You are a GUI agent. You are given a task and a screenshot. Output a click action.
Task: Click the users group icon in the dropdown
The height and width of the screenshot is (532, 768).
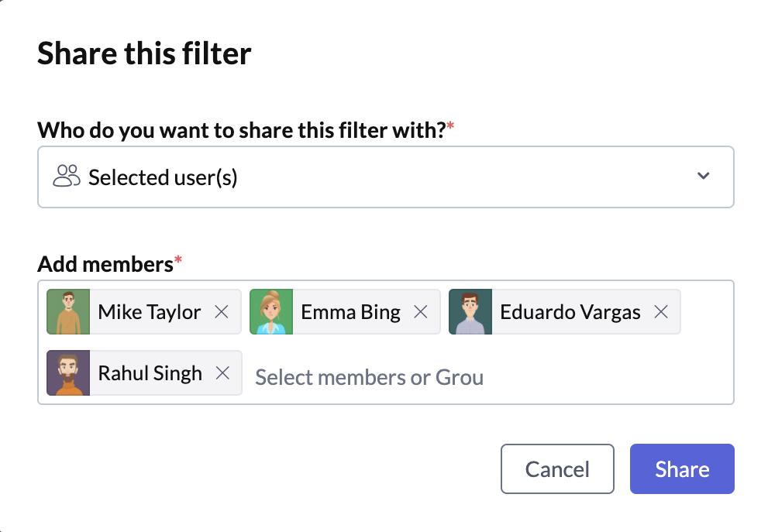pos(67,177)
